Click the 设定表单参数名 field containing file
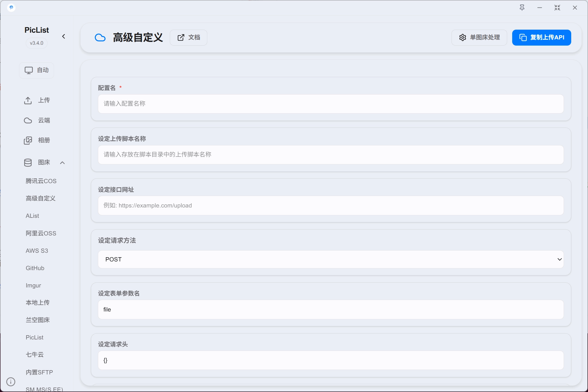This screenshot has width=588, height=392. 331,310
